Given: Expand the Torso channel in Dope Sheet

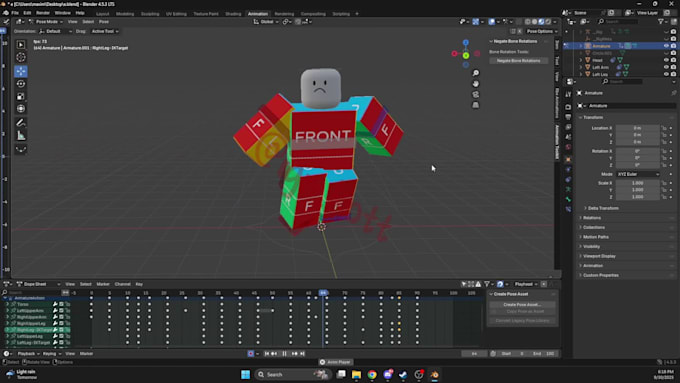Looking at the screenshot, I should [7, 304].
